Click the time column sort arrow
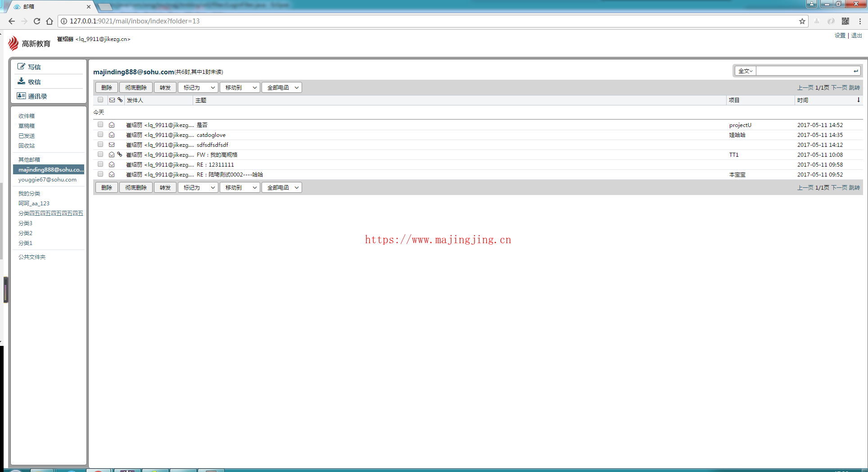868x472 pixels. [859, 100]
